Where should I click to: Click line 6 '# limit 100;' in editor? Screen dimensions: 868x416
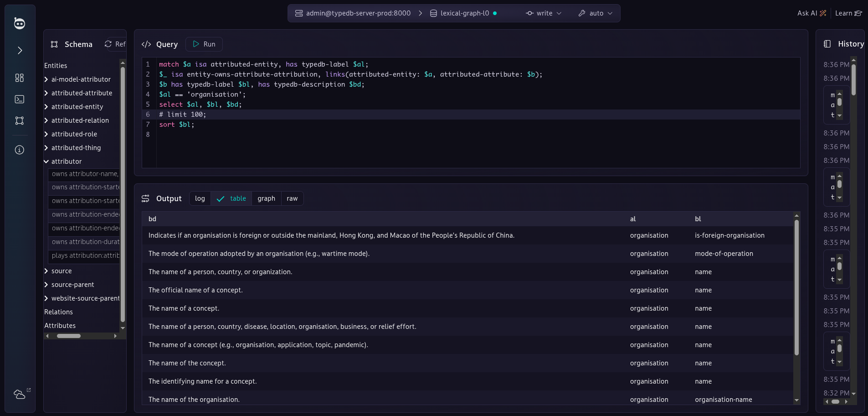(x=182, y=114)
